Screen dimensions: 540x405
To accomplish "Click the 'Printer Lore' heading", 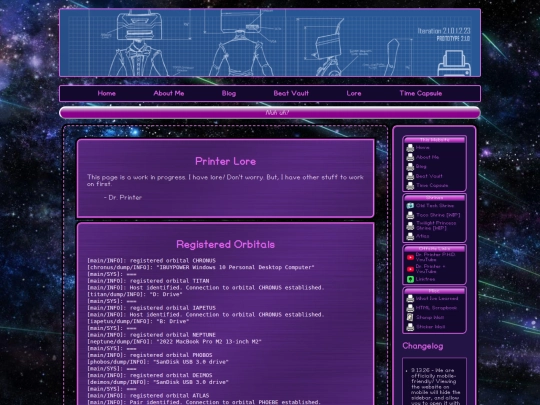I will coord(226,161).
